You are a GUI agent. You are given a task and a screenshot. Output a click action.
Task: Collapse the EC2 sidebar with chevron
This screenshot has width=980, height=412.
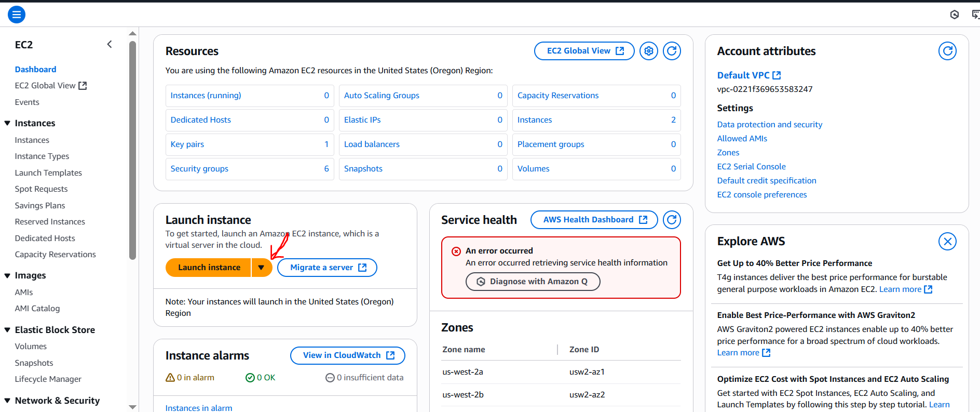pos(110,45)
